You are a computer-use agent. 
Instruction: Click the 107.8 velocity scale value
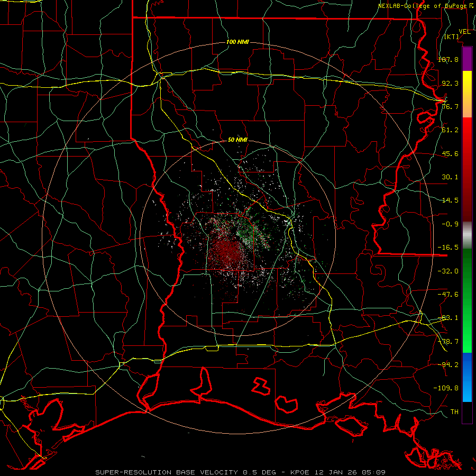(x=448, y=59)
